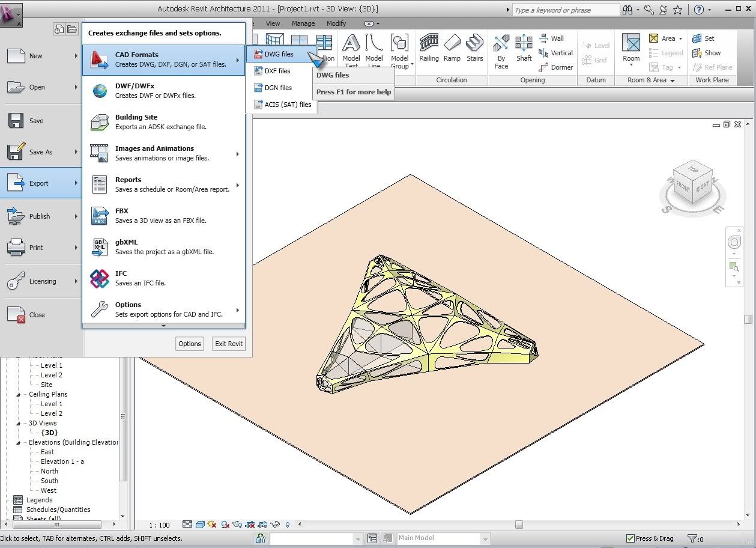
Task: Open the Area dropdown arrow
Action: (x=680, y=38)
